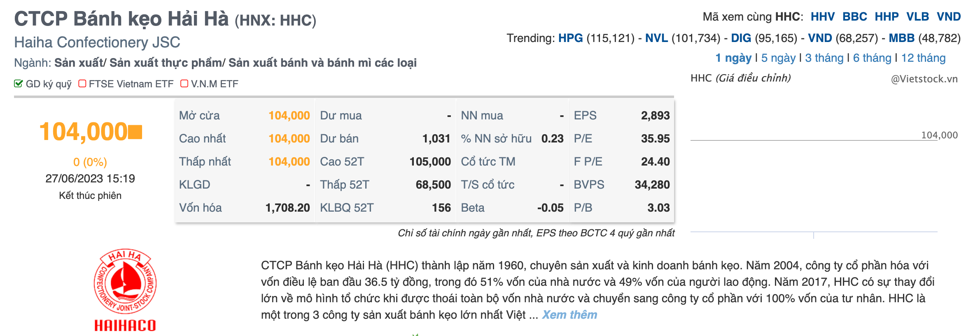Check the FTSE Vietnam ETF box
Screen dimensions: 980x336
[x=82, y=84]
